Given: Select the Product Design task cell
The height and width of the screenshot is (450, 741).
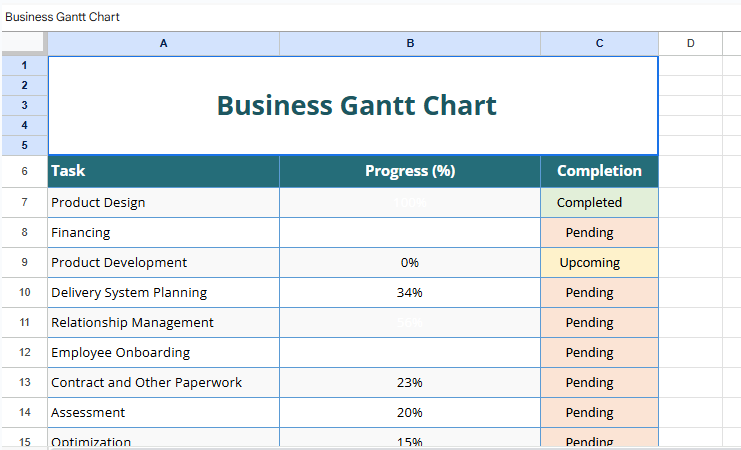Looking at the screenshot, I should tap(163, 203).
